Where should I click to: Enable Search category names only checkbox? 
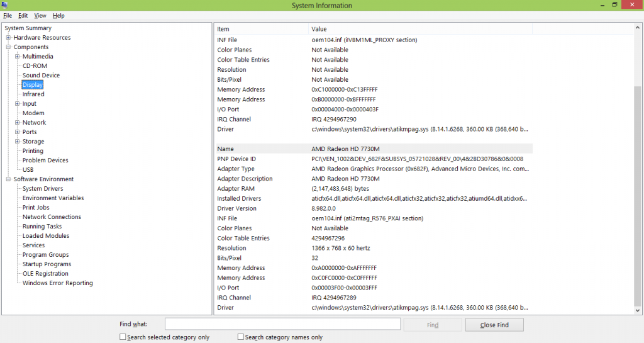tap(241, 337)
